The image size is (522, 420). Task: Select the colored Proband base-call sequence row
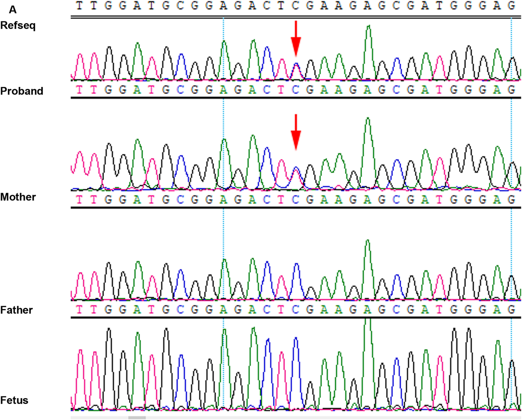(x=296, y=90)
